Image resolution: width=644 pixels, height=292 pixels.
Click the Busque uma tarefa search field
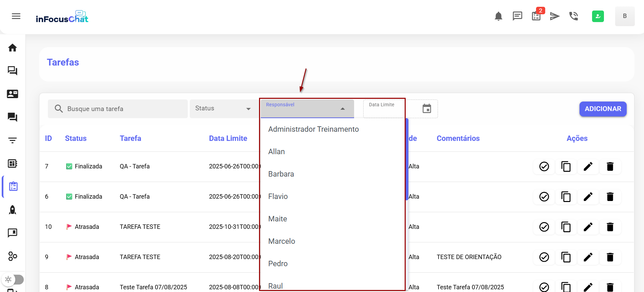click(x=122, y=109)
